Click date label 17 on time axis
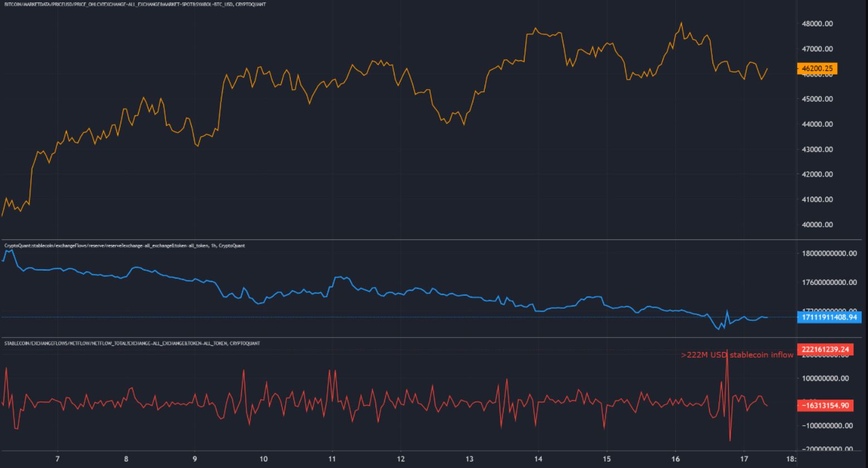The image size is (868, 468). point(744,459)
